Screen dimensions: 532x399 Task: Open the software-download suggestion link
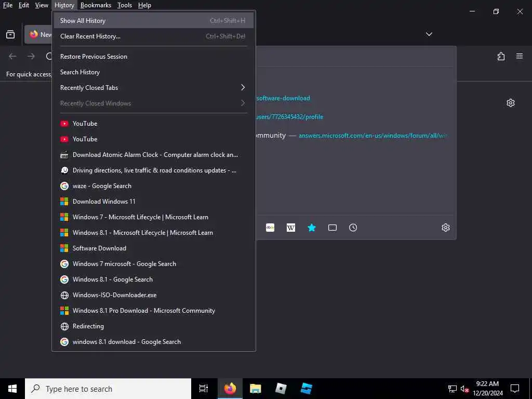pyautogui.click(x=283, y=98)
